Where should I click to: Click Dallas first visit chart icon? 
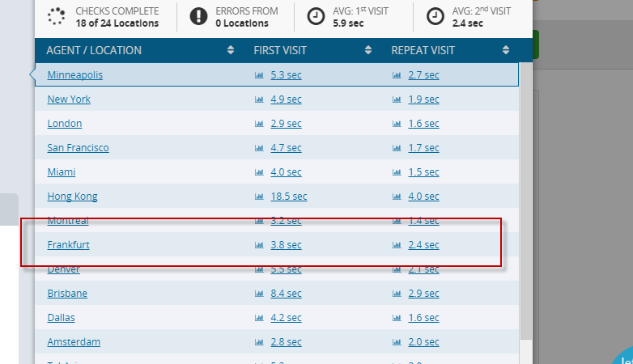(259, 318)
